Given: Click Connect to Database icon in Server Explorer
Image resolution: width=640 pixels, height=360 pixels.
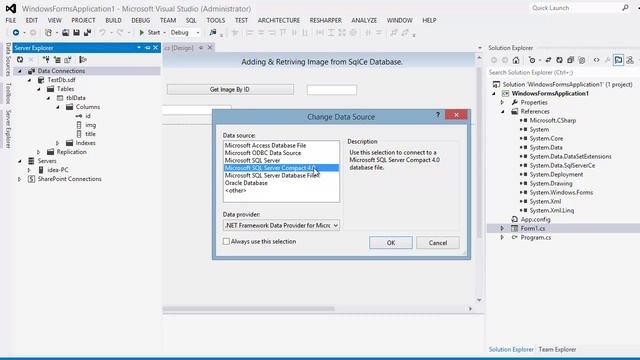Looking at the screenshot, I should (x=46, y=60).
